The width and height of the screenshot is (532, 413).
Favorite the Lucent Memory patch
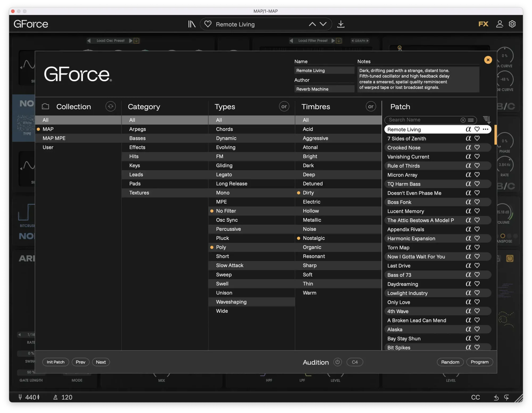(x=477, y=211)
